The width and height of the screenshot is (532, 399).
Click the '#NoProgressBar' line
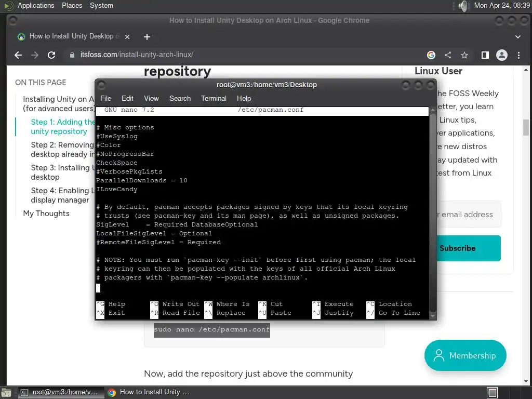coord(125,154)
